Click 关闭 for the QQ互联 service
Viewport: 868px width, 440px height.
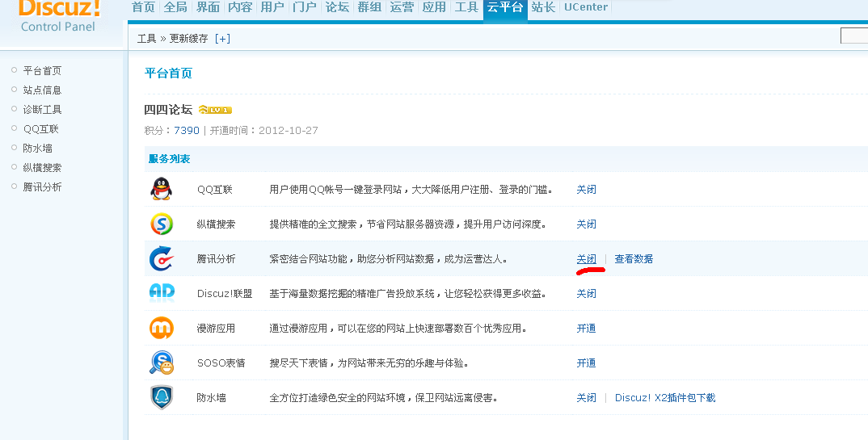586,190
